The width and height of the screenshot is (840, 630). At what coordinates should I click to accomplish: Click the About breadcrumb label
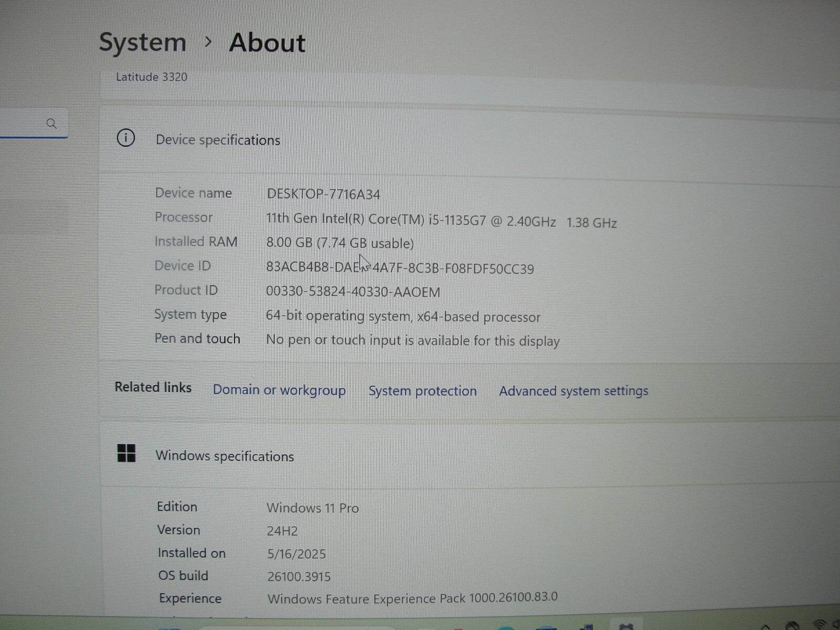267,43
